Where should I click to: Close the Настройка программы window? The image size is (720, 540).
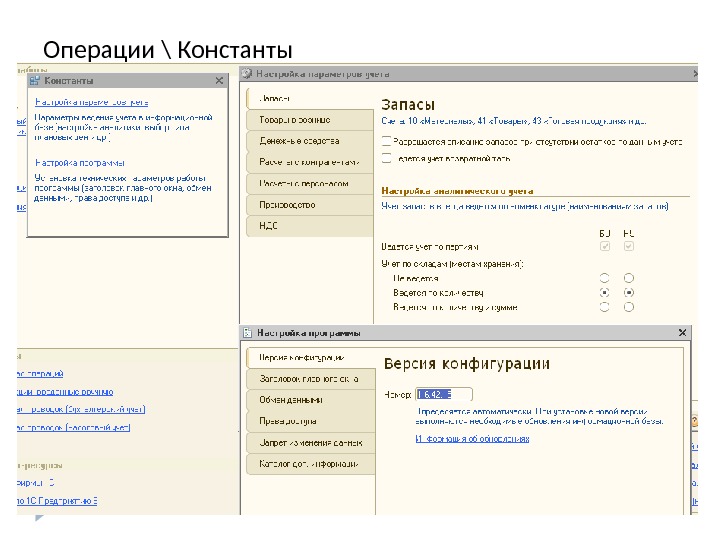click(682, 332)
